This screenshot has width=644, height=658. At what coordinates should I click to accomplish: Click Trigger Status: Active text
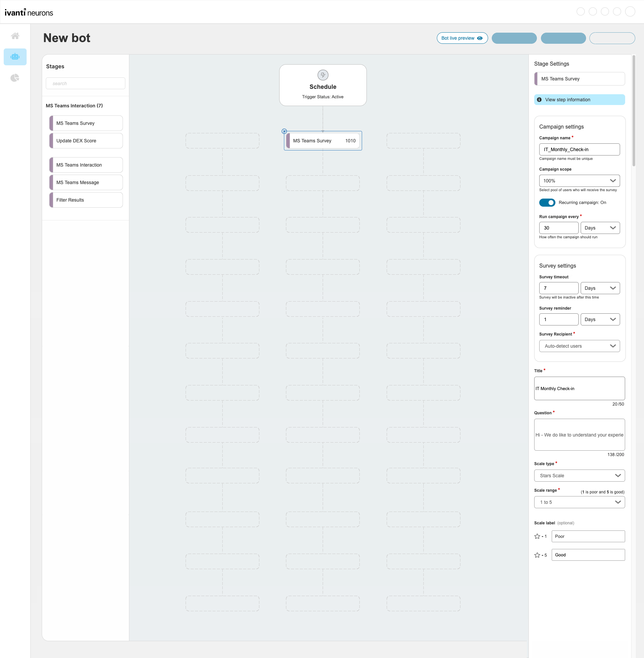pyautogui.click(x=323, y=97)
